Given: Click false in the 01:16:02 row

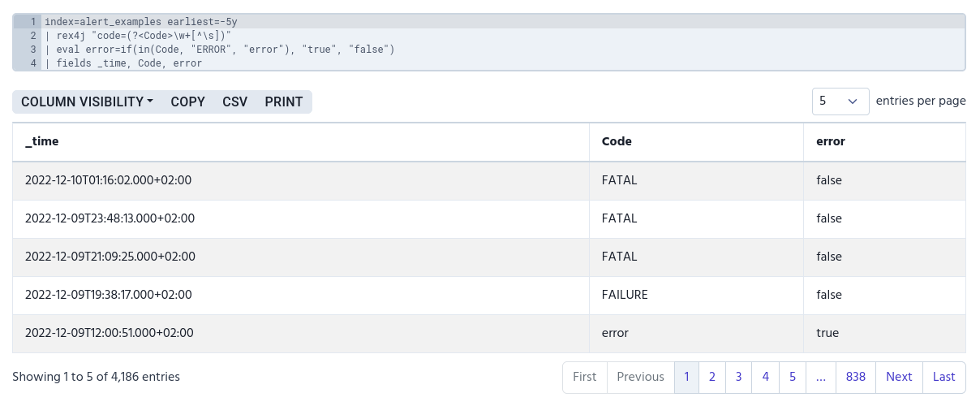Looking at the screenshot, I should (829, 180).
